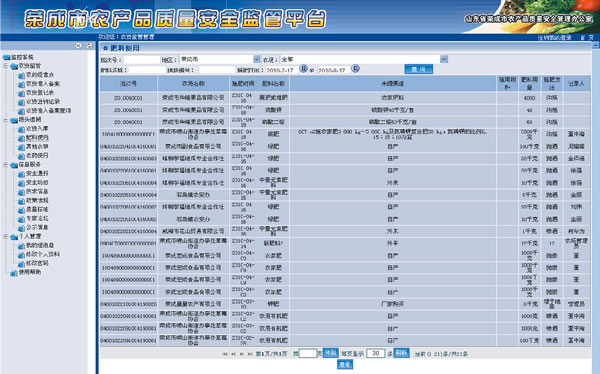This screenshot has height=374, width=600.
Task: Click the 刷新 button beside the page size
Action: tap(401, 353)
